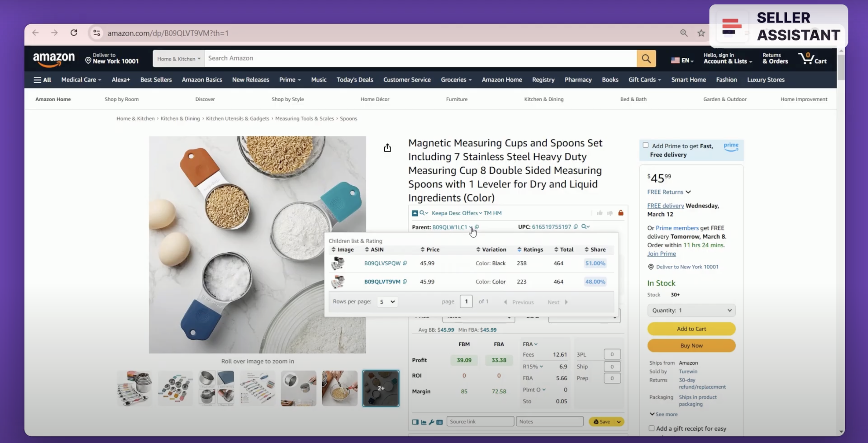Copy the UPC code with copy icon

coord(576,227)
